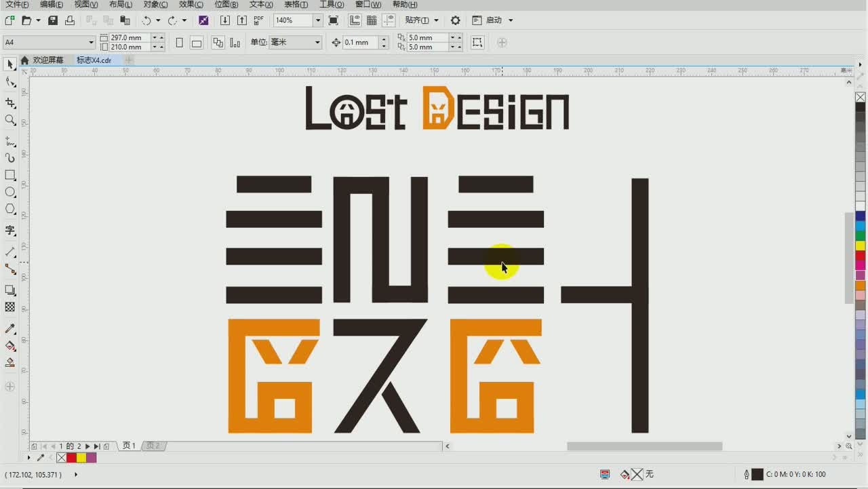Switch to the 页2 page tab
The height and width of the screenshot is (489, 868).
coord(153,446)
